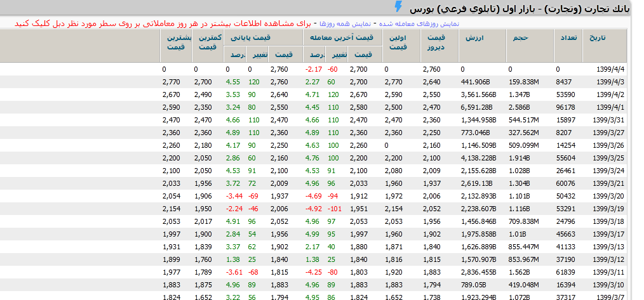
Task: Click the blue lightning bolt icon
Action: tap(398, 7)
